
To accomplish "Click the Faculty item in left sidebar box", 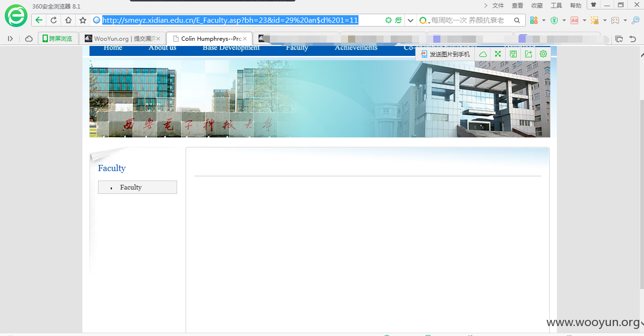I will point(137,187).
